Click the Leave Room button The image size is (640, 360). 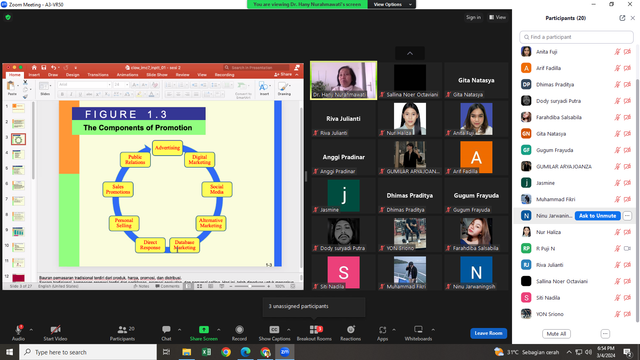(489, 333)
